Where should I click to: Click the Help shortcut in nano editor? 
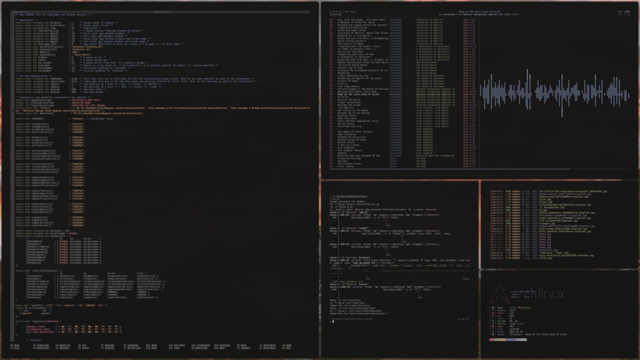pos(16,345)
